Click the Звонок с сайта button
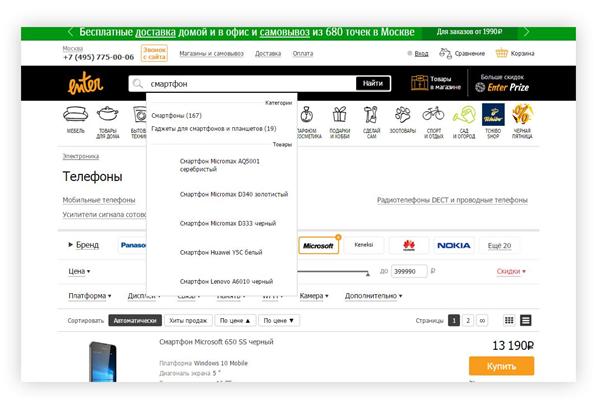This screenshot has height=409, width=606. pos(154,53)
